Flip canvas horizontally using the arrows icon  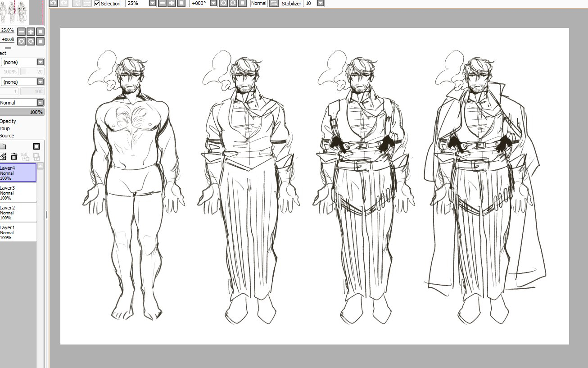pos(274,3)
